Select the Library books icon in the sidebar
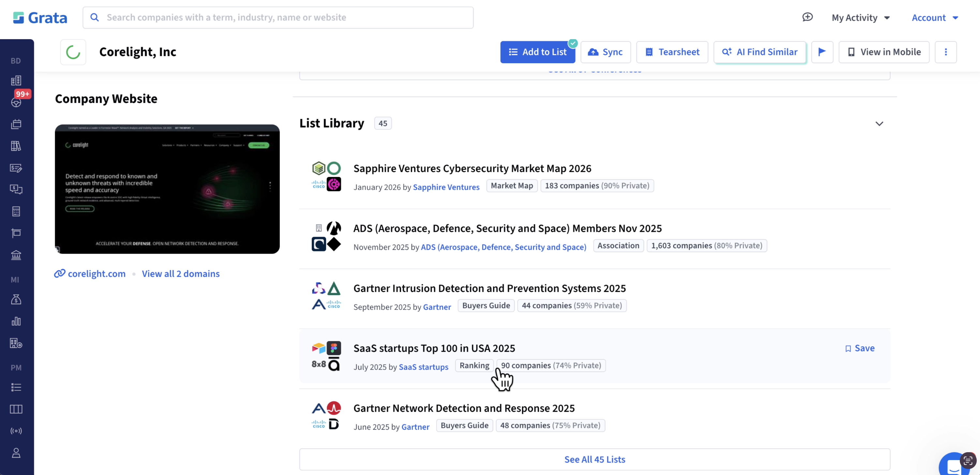 pos(16,146)
